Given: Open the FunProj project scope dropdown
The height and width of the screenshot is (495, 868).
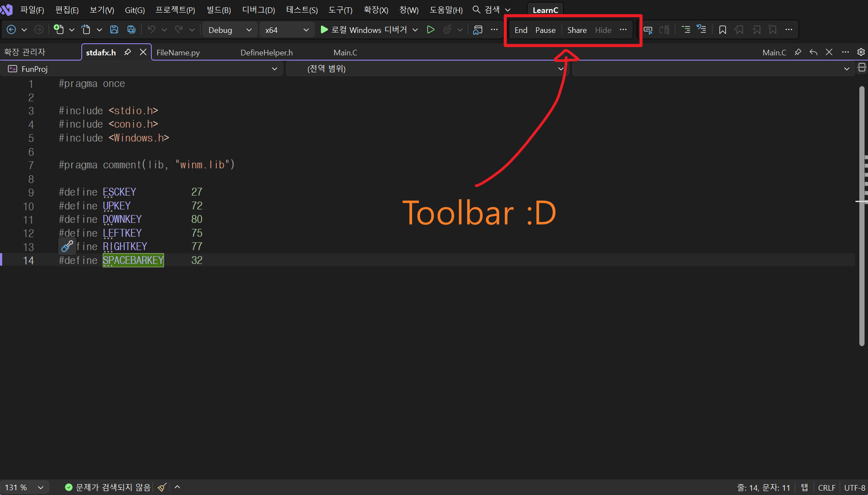Looking at the screenshot, I should 142,69.
